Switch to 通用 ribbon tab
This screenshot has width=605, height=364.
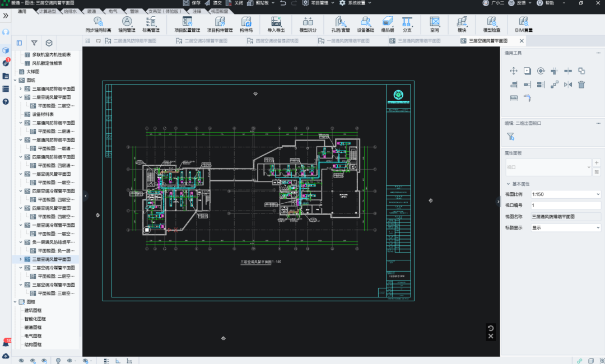click(x=22, y=11)
